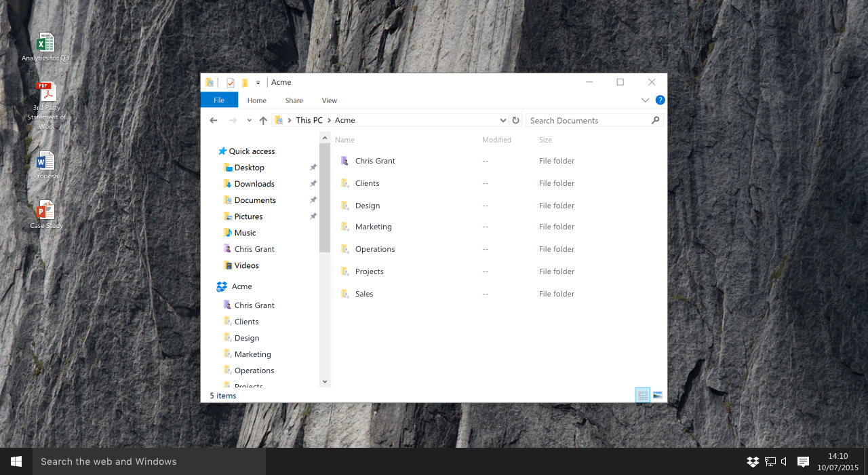
Task: Switch to the View ribbon tab
Action: 330,100
